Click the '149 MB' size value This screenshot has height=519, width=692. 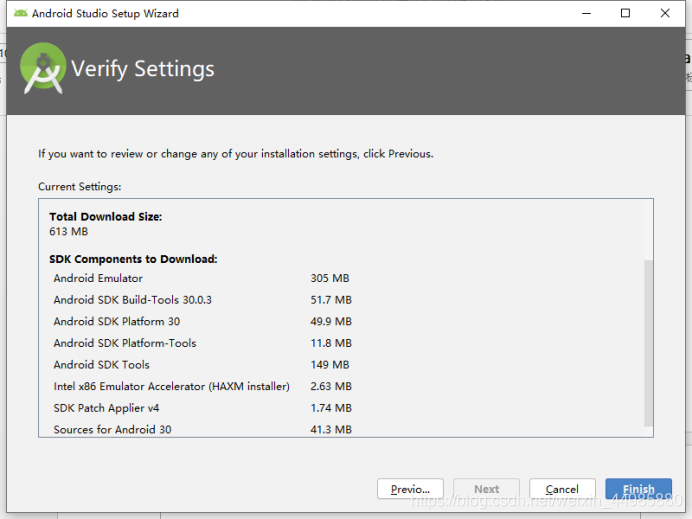330,365
